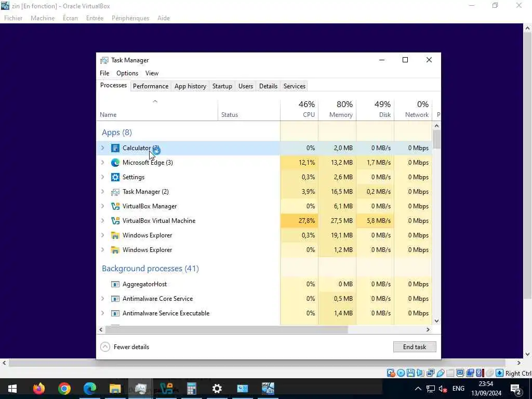The width and height of the screenshot is (532, 399).
Task: Click the End task button
Action: (415, 347)
